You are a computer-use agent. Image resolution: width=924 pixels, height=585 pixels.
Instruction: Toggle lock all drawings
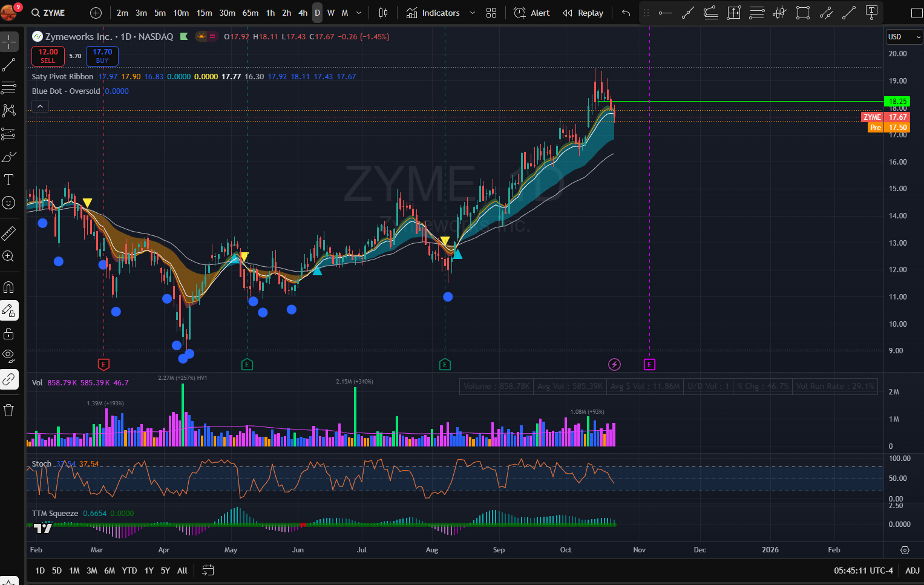tap(9, 333)
